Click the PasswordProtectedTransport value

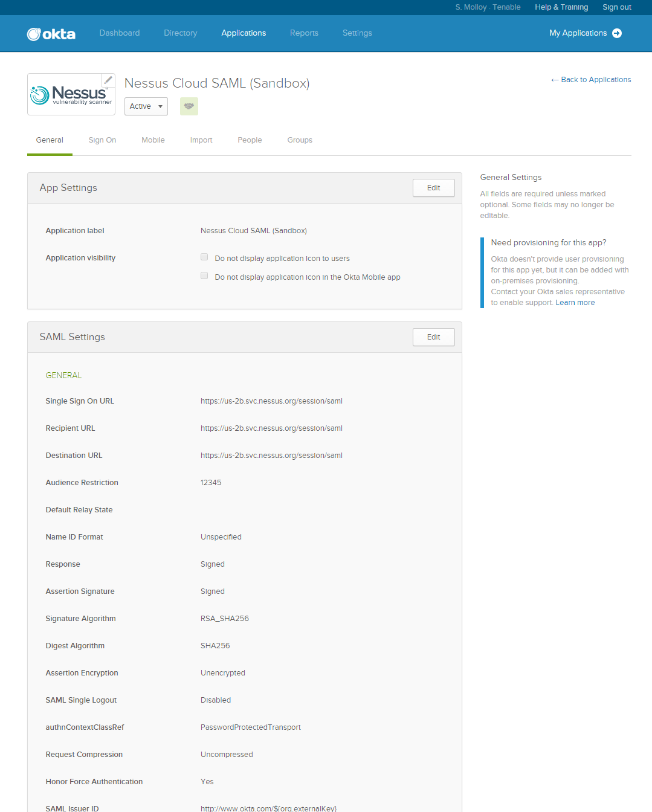point(251,727)
